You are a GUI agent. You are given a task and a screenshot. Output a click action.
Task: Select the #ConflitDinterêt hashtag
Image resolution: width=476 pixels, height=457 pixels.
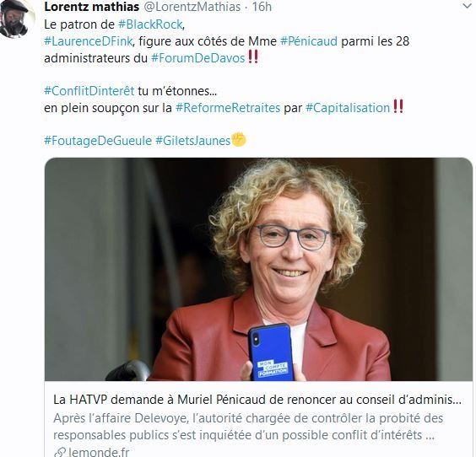pyautogui.click(x=89, y=91)
